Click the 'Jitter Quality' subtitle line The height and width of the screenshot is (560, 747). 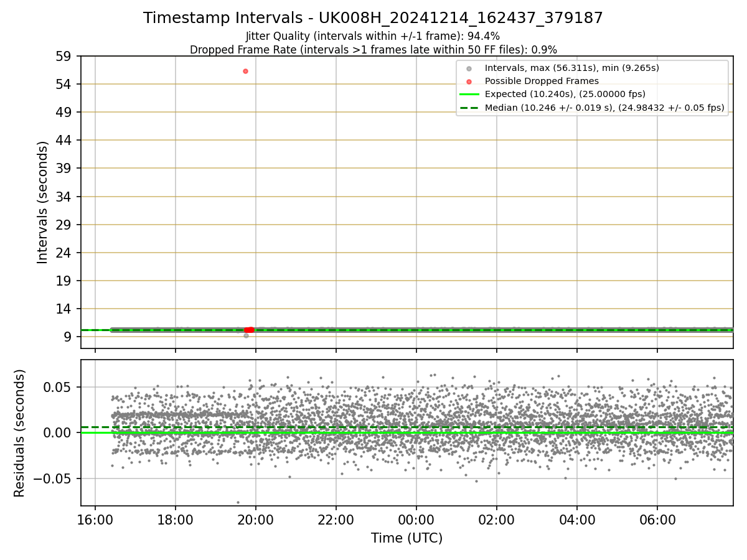click(x=373, y=37)
